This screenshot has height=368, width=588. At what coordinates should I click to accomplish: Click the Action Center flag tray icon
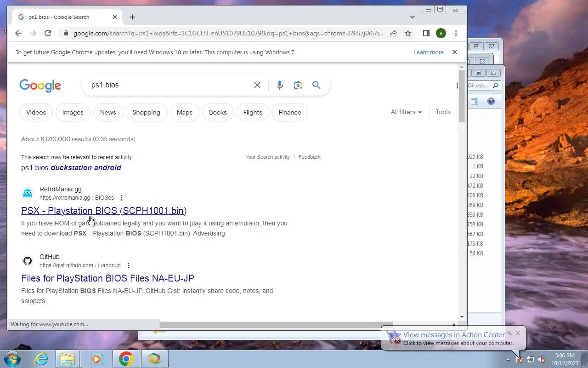click(520, 359)
